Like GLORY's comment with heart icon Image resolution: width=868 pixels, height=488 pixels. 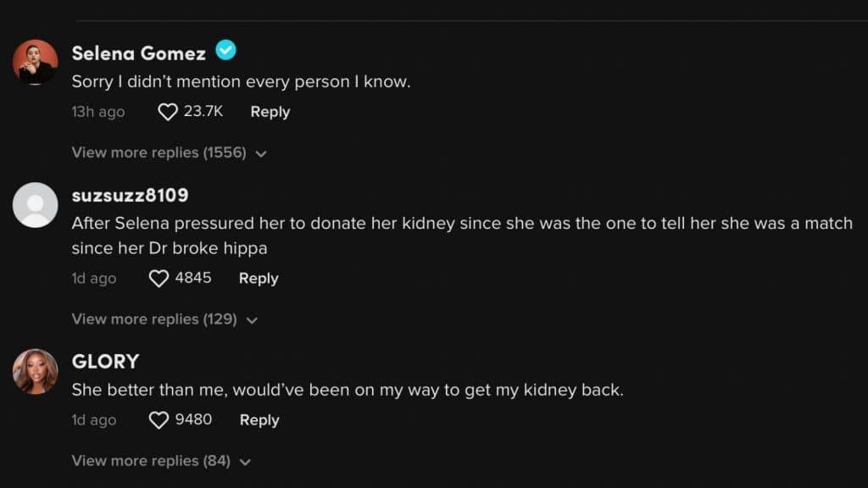coord(159,420)
